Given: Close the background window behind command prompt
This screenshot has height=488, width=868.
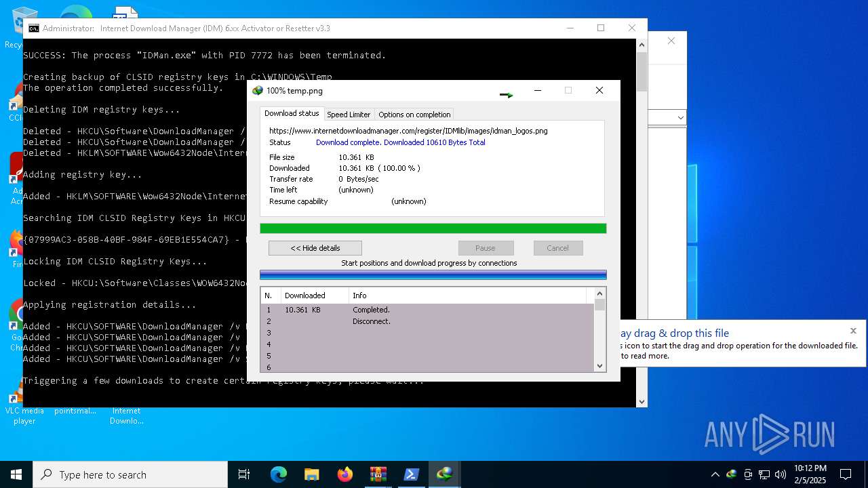Looking at the screenshot, I should 671,41.
